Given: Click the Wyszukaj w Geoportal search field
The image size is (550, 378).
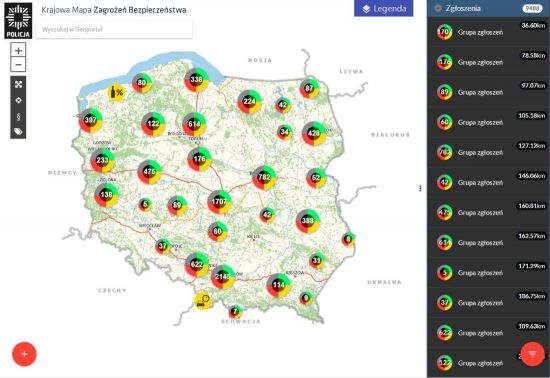Looking at the screenshot, I should [x=114, y=29].
